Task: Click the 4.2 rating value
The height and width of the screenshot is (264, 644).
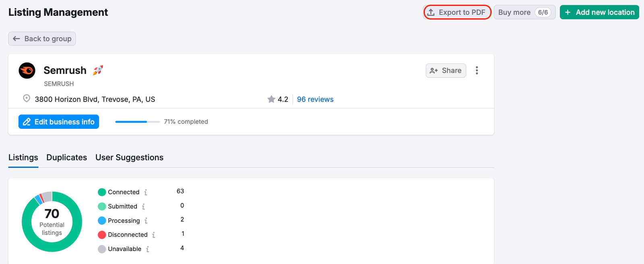Action: pos(283,99)
